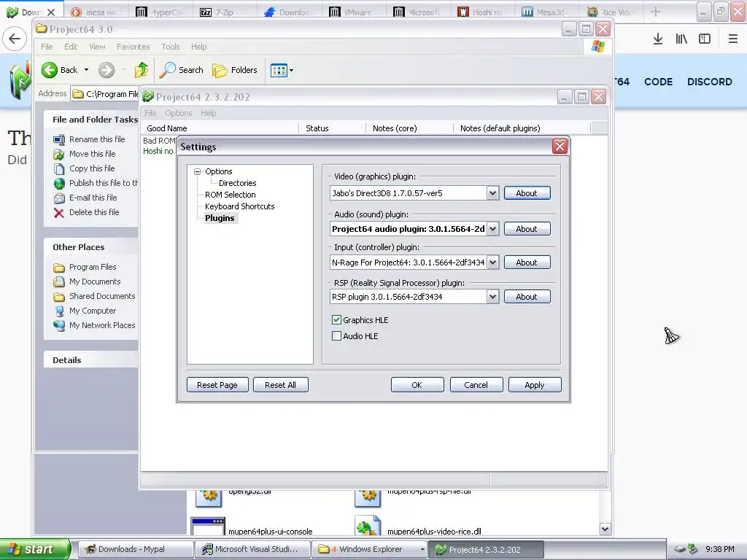Open the Help menu in Explorer
Image resolution: width=747 pixels, height=560 pixels.
coord(199,47)
